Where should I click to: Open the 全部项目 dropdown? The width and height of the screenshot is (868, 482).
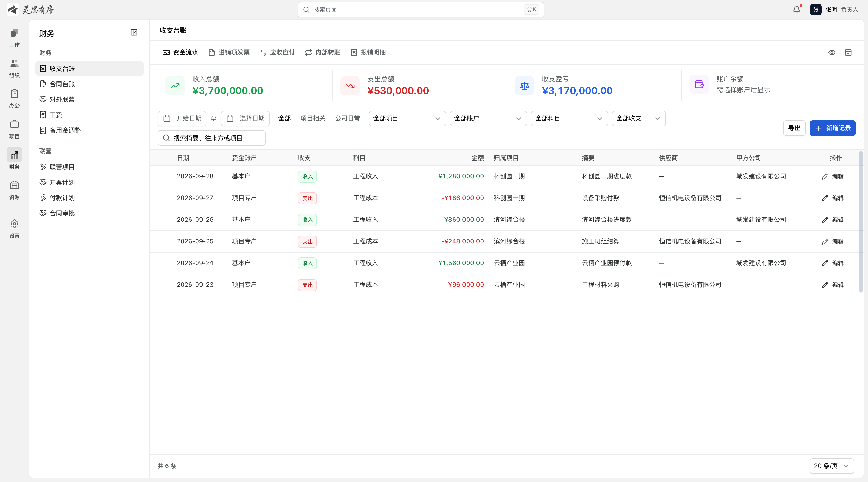tap(407, 119)
